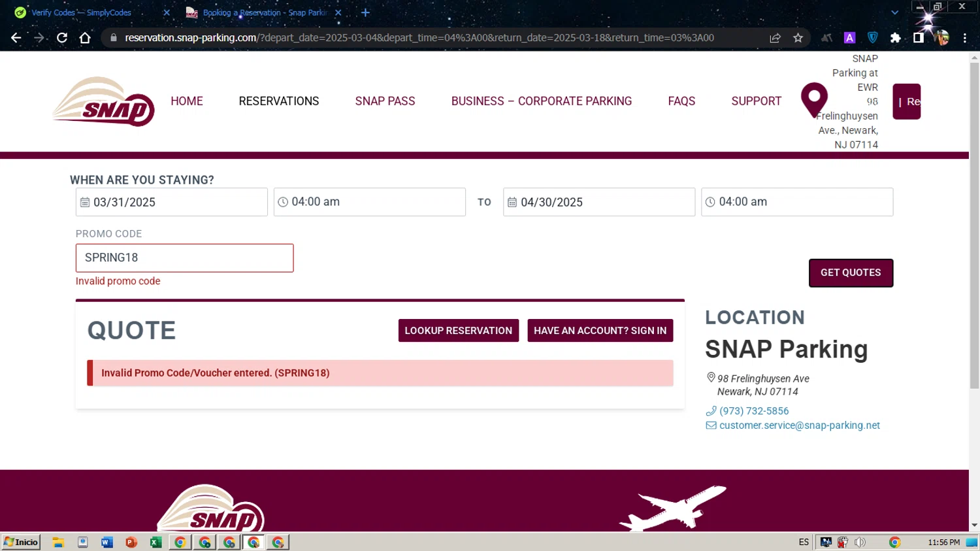Screen dimensions: 980x551
Task: Click the browser address bar URL
Action: (x=419, y=38)
